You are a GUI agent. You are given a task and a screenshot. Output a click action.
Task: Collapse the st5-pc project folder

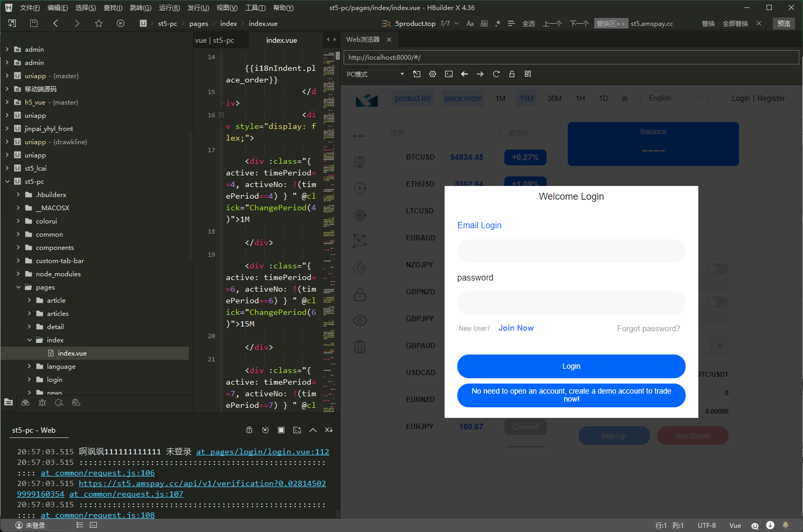pos(7,181)
